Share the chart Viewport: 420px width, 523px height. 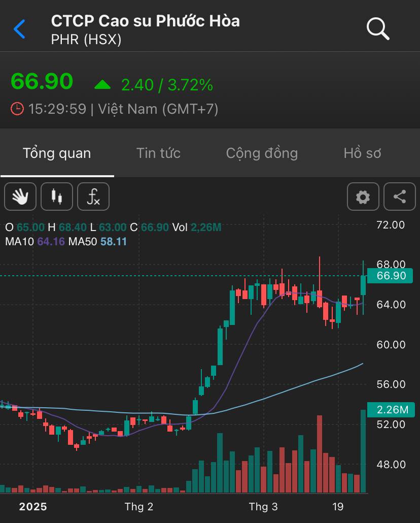click(x=399, y=197)
